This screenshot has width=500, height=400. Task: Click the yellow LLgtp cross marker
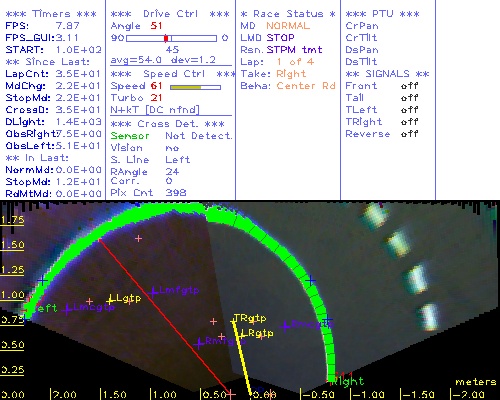pos(110,300)
